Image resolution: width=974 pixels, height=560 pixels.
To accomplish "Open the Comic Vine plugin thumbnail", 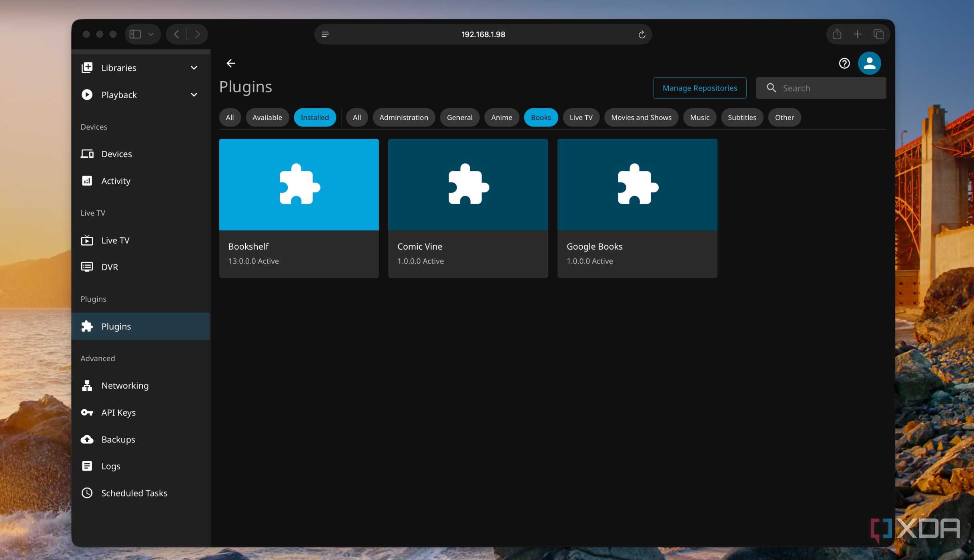I will click(468, 184).
